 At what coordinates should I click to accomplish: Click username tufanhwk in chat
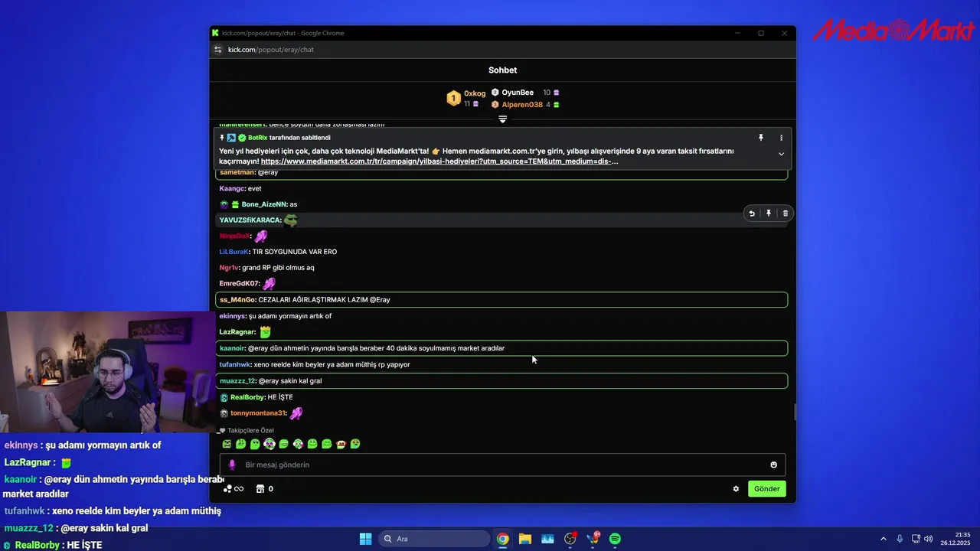click(234, 364)
